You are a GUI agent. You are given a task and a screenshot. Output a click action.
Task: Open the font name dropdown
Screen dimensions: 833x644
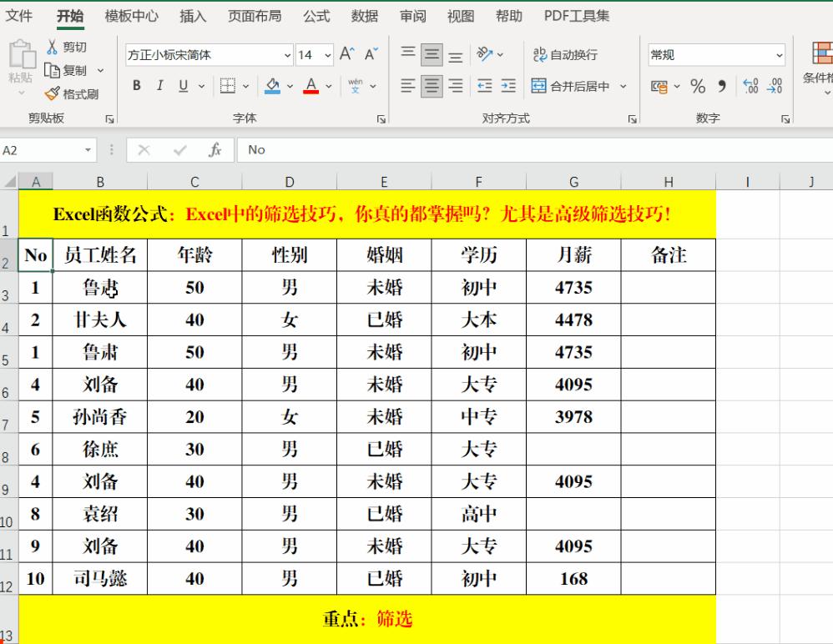[288, 55]
